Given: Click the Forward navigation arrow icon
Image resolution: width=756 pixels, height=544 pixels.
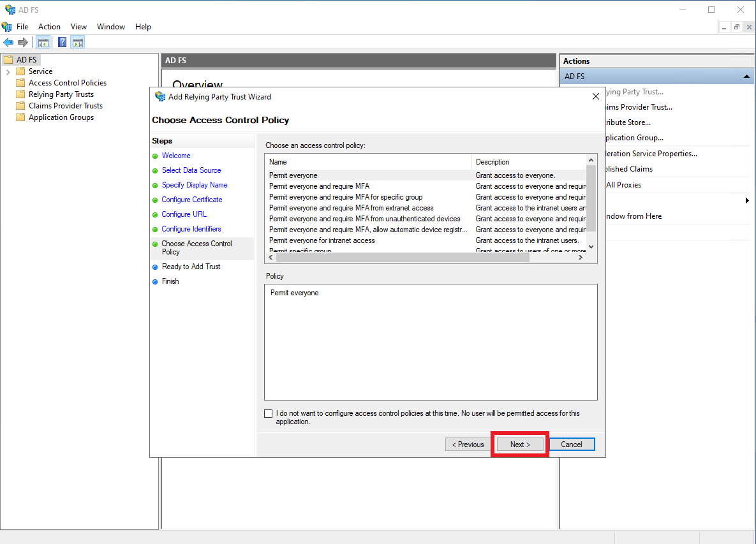Looking at the screenshot, I should point(24,42).
